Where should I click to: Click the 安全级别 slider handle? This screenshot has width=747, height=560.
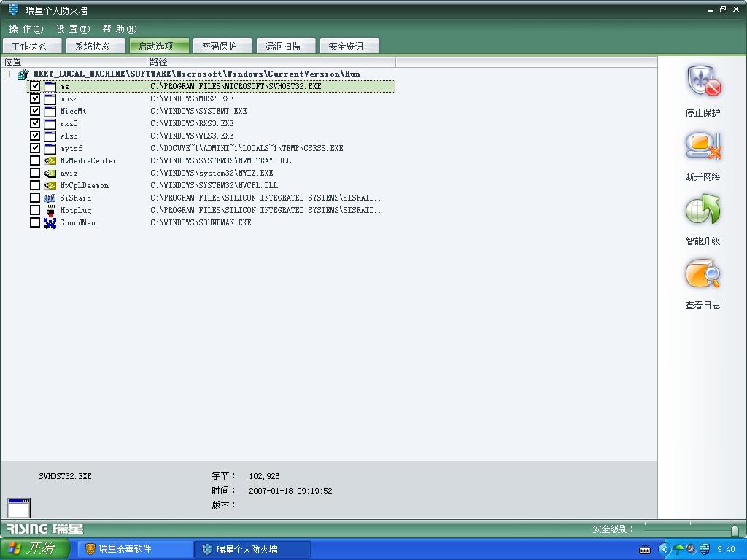pyautogui.click(x=735, y=529)
